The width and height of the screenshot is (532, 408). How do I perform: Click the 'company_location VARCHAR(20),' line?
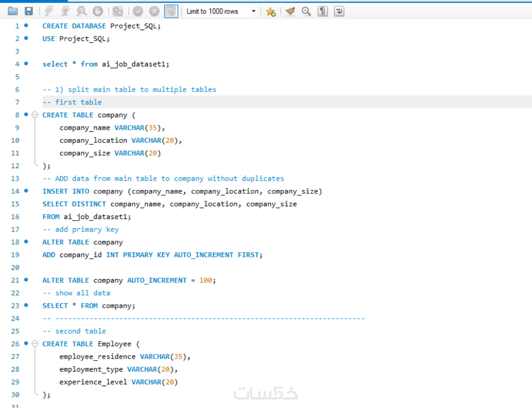pos(120,141)
